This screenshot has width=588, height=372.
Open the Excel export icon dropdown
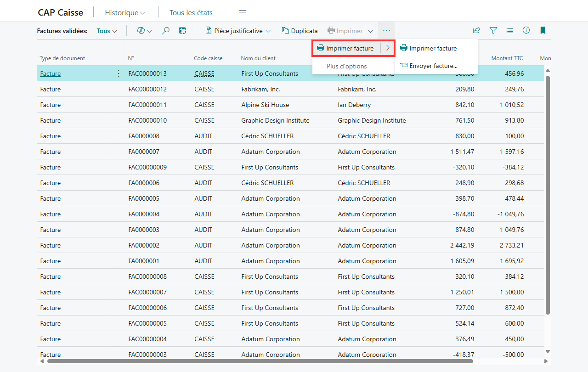[145, 31]
